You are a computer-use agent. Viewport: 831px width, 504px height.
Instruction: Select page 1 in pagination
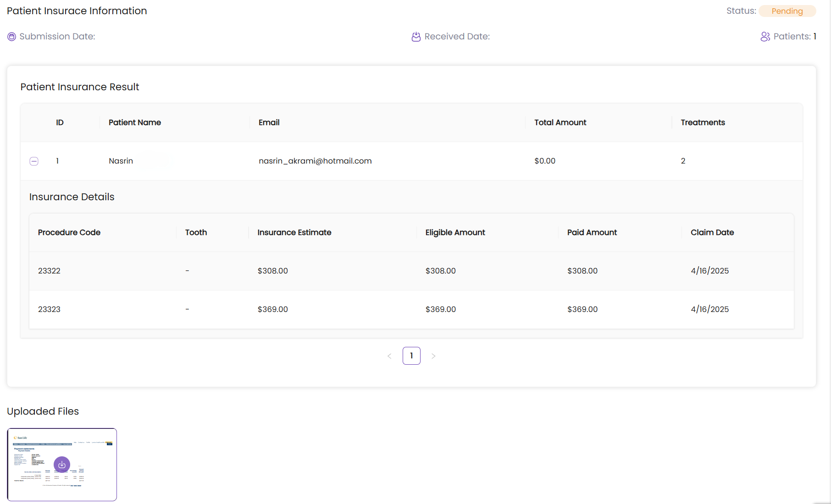tap(411, 356)
